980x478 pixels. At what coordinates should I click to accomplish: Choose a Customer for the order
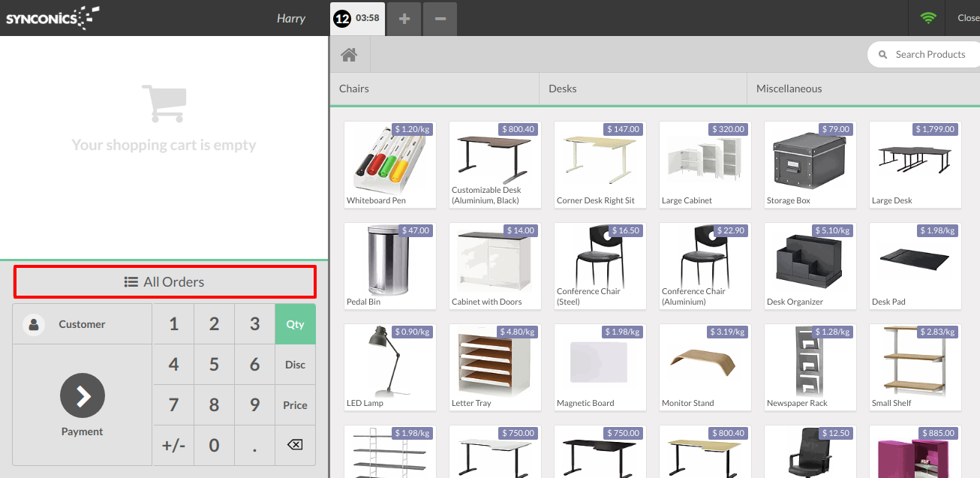(83, 324)
